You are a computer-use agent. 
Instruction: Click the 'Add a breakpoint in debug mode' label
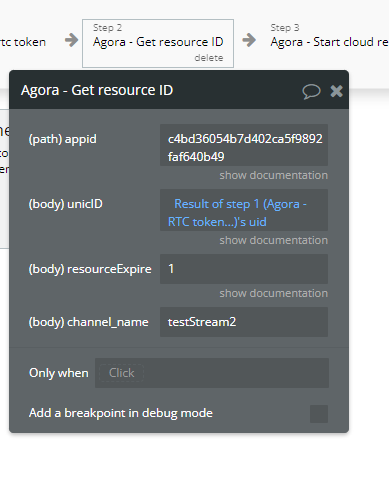[121, 413]
